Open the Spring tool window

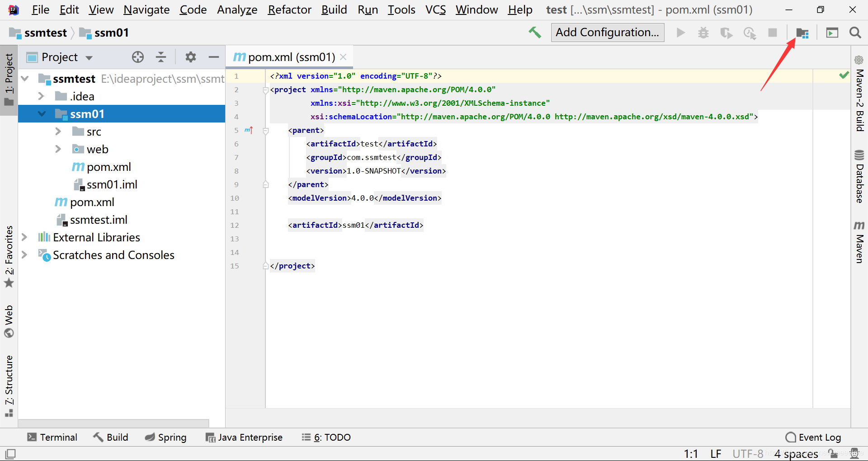click(x=165, y=437)
